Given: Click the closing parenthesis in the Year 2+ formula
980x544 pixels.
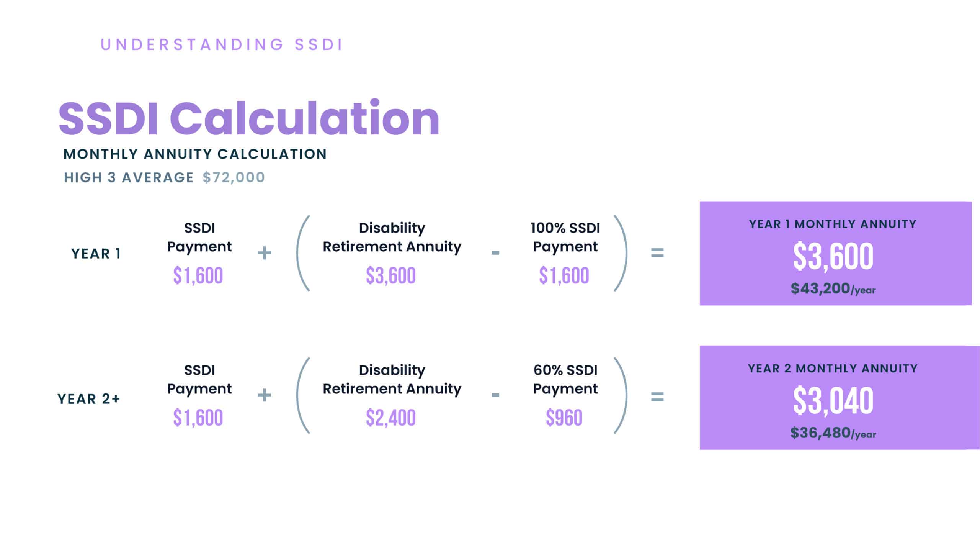Looking at the screenshot, I should [622, 395].
